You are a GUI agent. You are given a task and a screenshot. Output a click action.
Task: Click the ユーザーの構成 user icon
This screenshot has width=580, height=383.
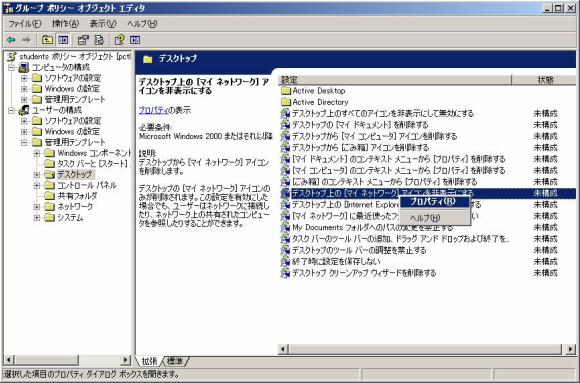(x=24, y=110)
